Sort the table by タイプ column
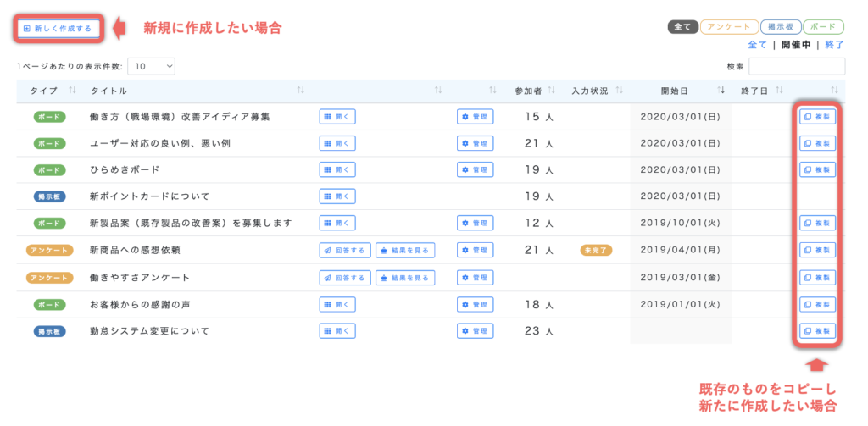868x426 pixels. [72, 91]
